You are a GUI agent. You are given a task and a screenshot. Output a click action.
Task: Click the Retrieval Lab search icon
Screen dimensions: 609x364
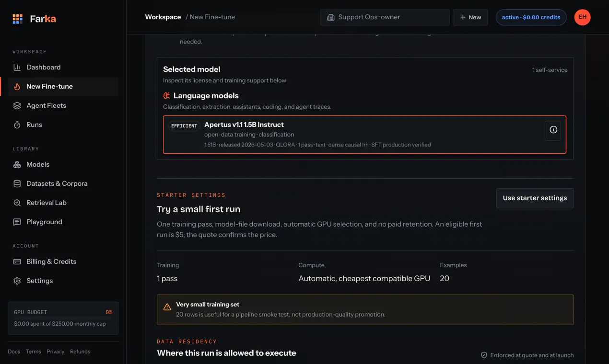click(x=17, y=203)
